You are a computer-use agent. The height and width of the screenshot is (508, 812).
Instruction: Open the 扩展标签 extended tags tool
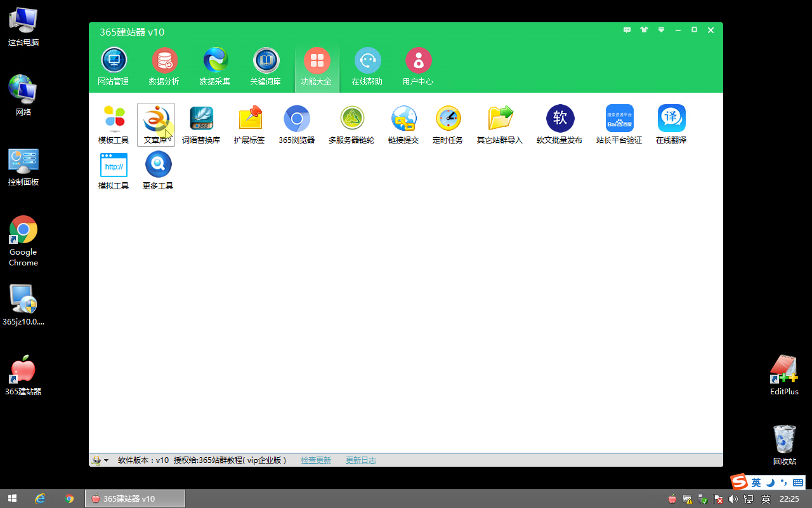[x=249, y=124]
